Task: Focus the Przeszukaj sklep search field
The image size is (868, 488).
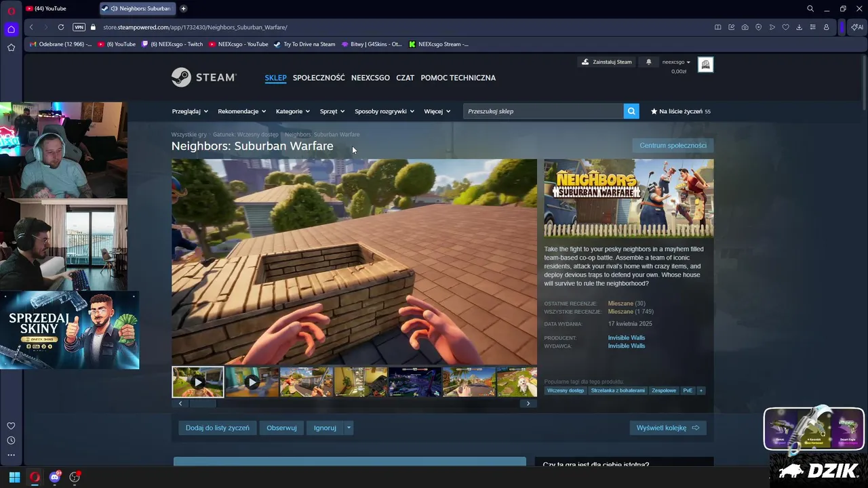Action: click(x=543, y=111)
